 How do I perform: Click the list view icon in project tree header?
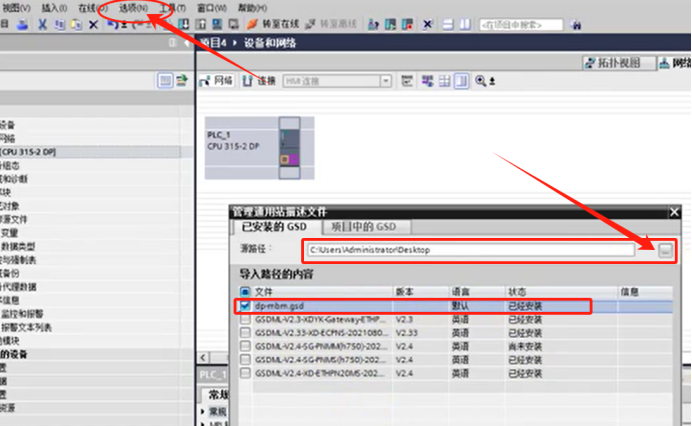click(x=165, y=81)
